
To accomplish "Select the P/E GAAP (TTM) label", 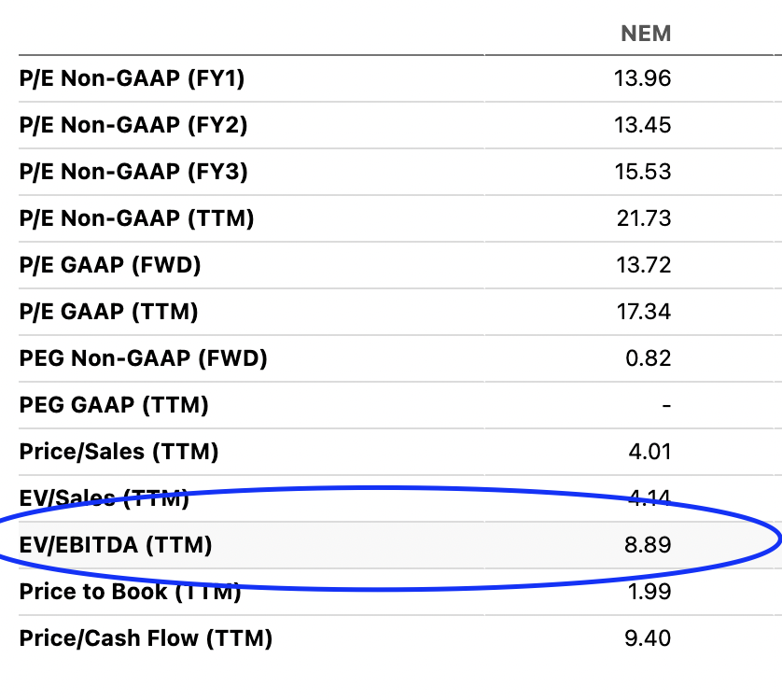I will pyautogui.click(x=108, y=312).
